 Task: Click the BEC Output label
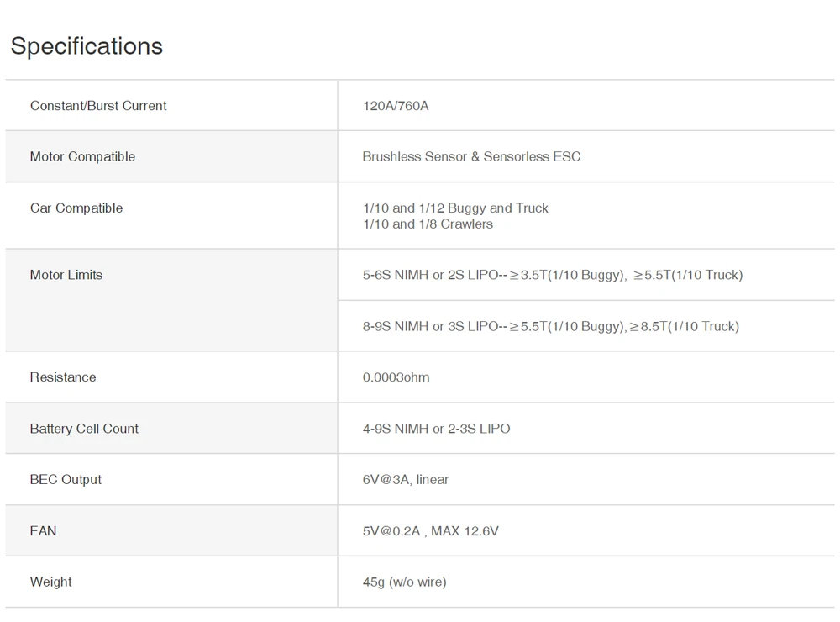point(66,480)
